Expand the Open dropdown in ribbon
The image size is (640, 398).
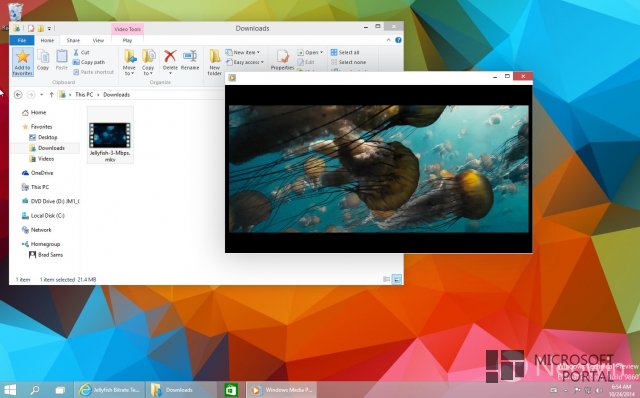[322, 52]
